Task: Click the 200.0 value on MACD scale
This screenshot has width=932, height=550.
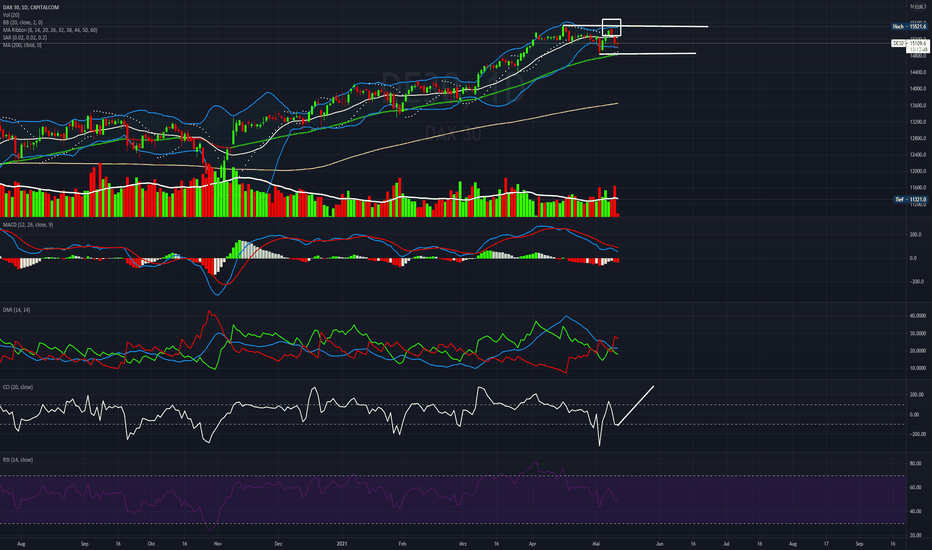Action: pos(917,235)
